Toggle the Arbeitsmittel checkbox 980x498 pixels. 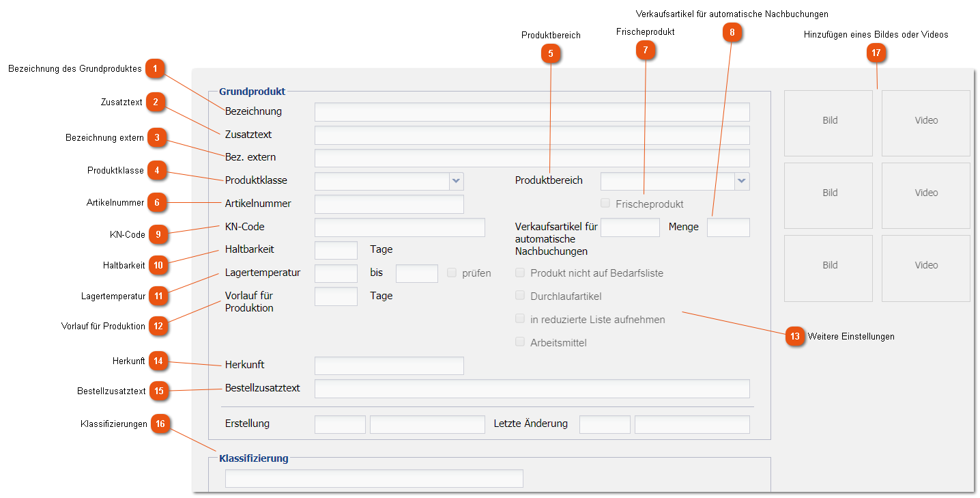click(x=519, y=342)
